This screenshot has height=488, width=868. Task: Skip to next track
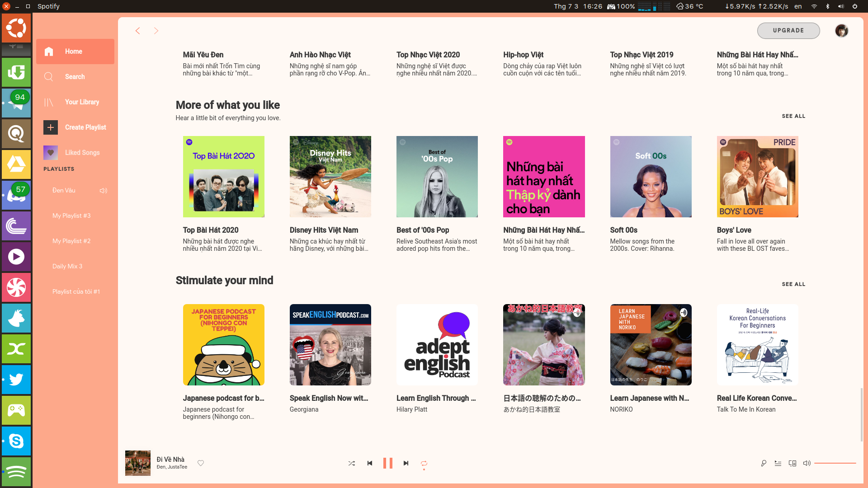406,463
